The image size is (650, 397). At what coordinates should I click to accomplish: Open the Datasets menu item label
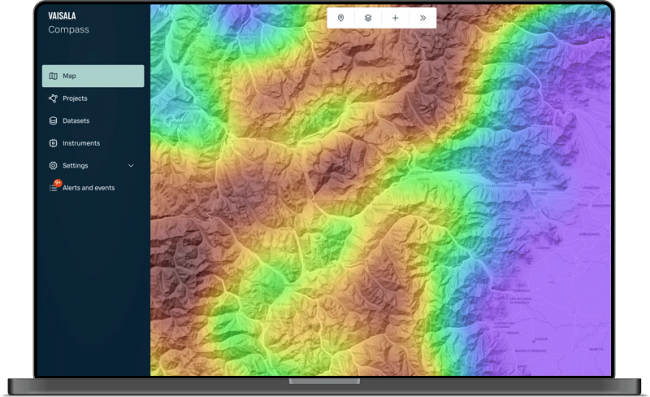coord(76,121)
